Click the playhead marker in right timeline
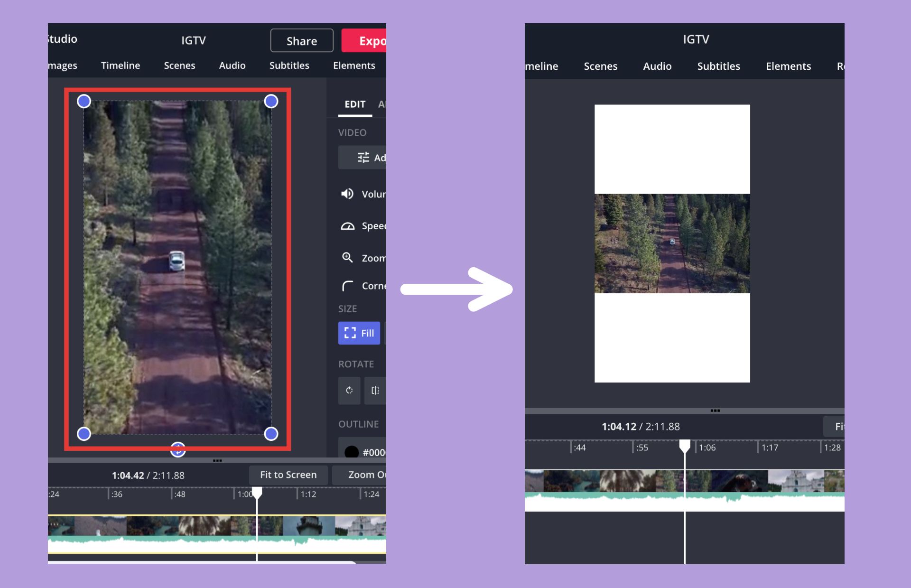The image size is (911, 588). coord(684,446)
